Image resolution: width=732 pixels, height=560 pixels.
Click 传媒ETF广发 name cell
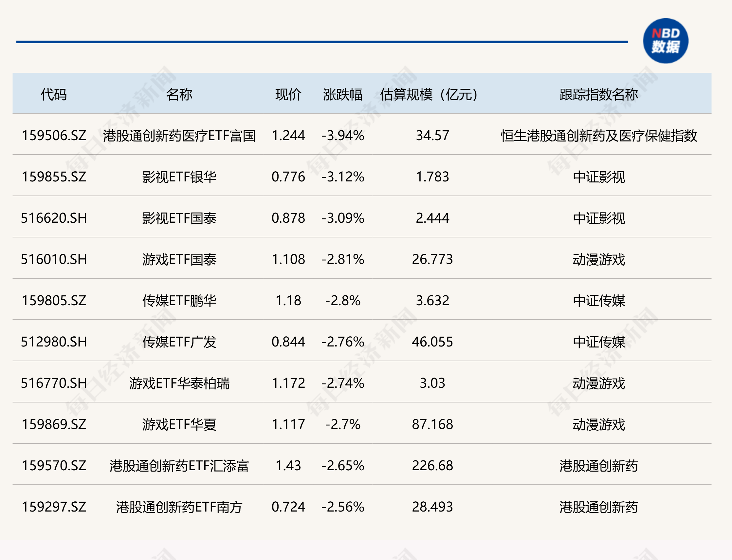[179, 342]
